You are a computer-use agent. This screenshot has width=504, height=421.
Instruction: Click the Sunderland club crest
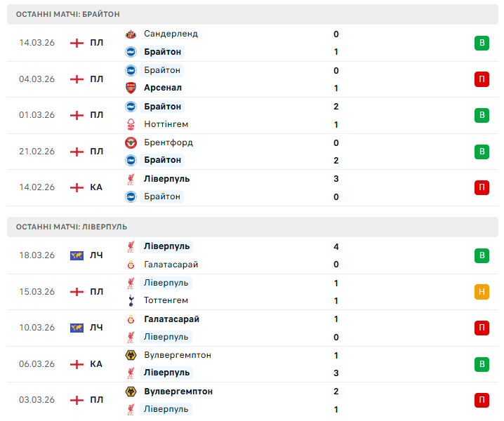[131, 34]
